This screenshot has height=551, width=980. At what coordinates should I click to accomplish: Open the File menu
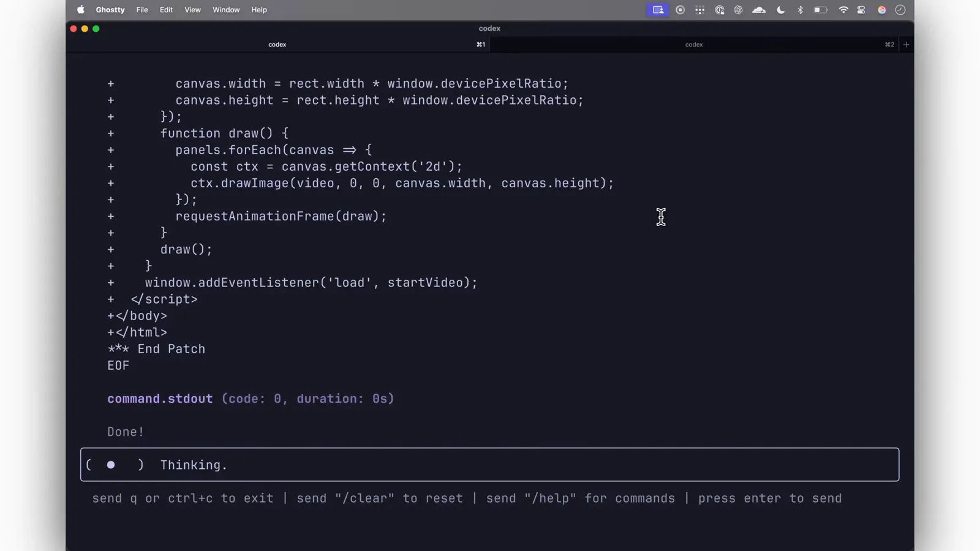pos(142,10)
